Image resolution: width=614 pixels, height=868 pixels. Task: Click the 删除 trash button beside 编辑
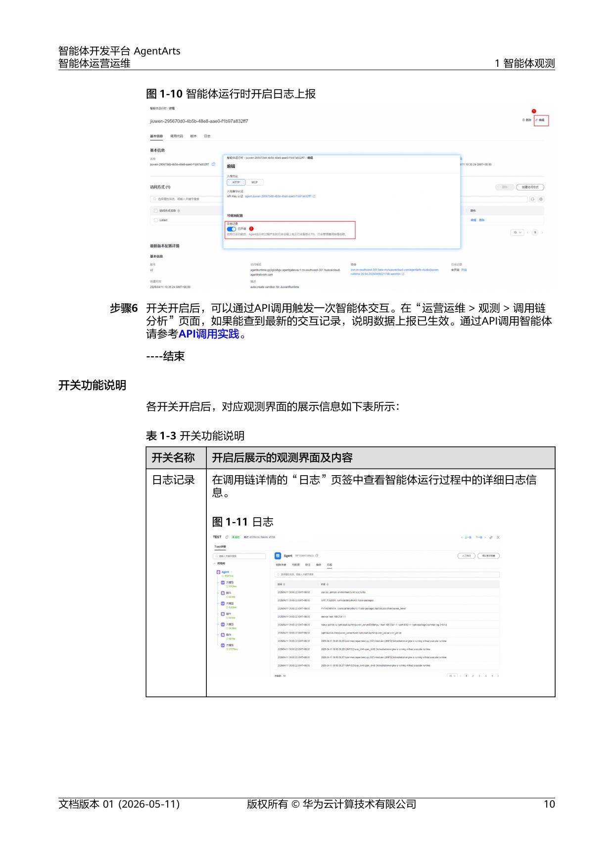coord(527,120)
